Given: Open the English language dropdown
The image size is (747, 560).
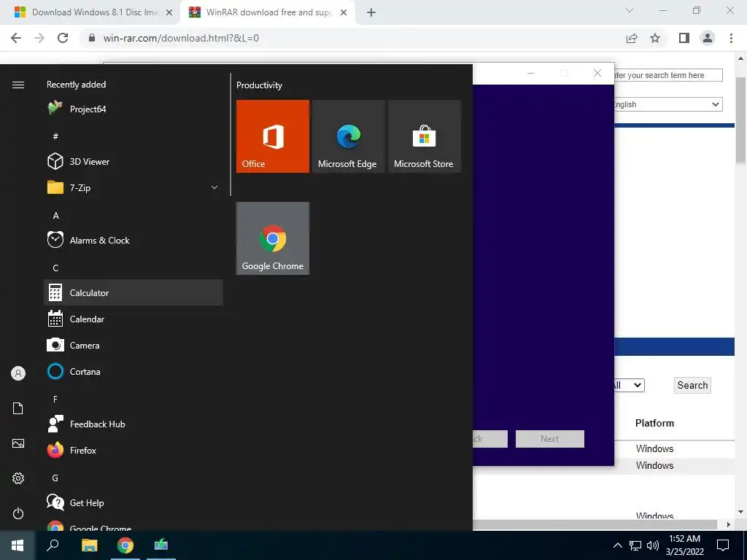Looking at the screenshot, I should pos(668,104).
